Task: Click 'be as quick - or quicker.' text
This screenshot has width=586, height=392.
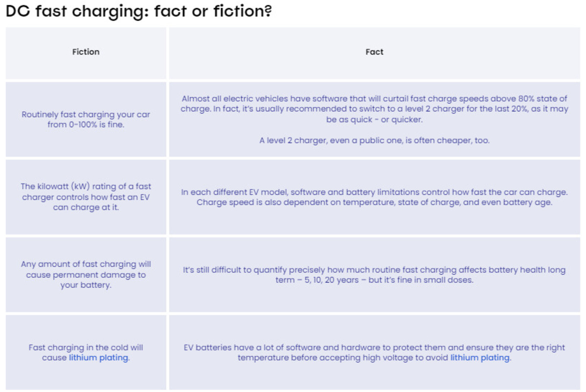Action: [375, 120]
